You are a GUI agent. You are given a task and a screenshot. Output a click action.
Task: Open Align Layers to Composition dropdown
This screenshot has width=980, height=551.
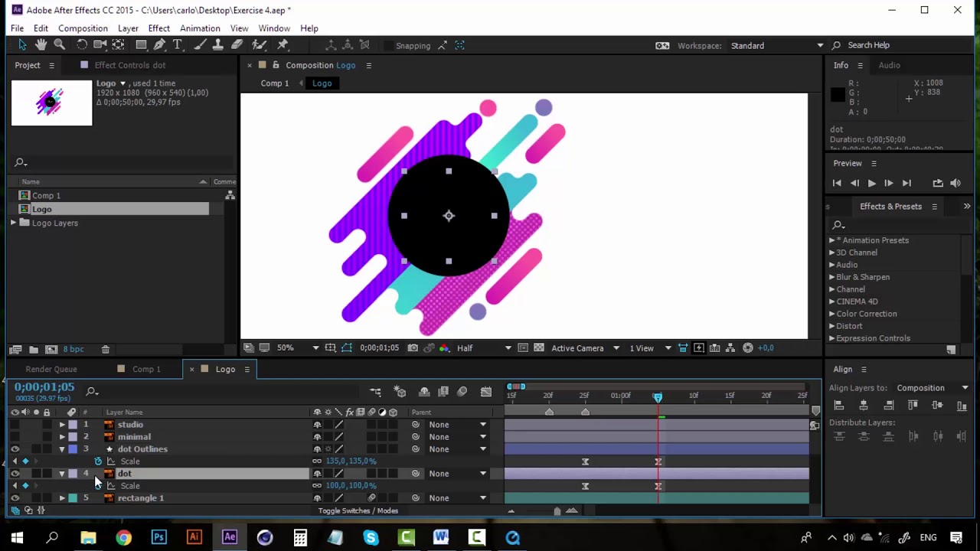tap(933, 388)
